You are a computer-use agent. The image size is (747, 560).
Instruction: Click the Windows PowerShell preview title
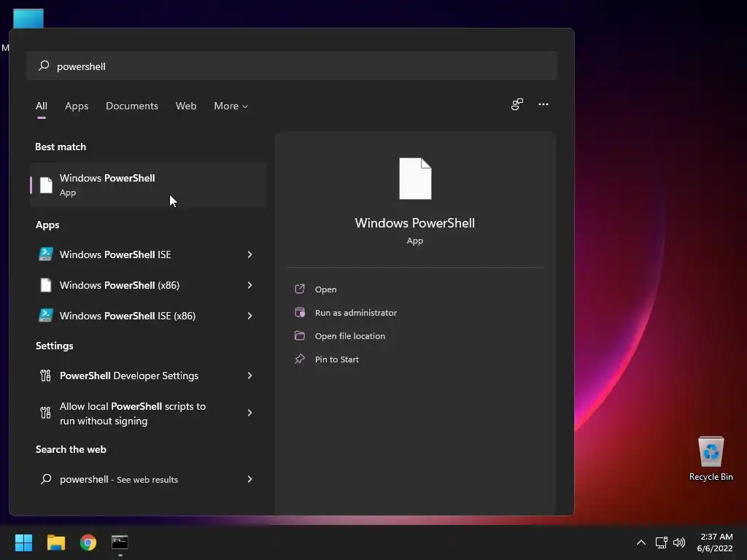pyautogui.click(x=415, y=223)
